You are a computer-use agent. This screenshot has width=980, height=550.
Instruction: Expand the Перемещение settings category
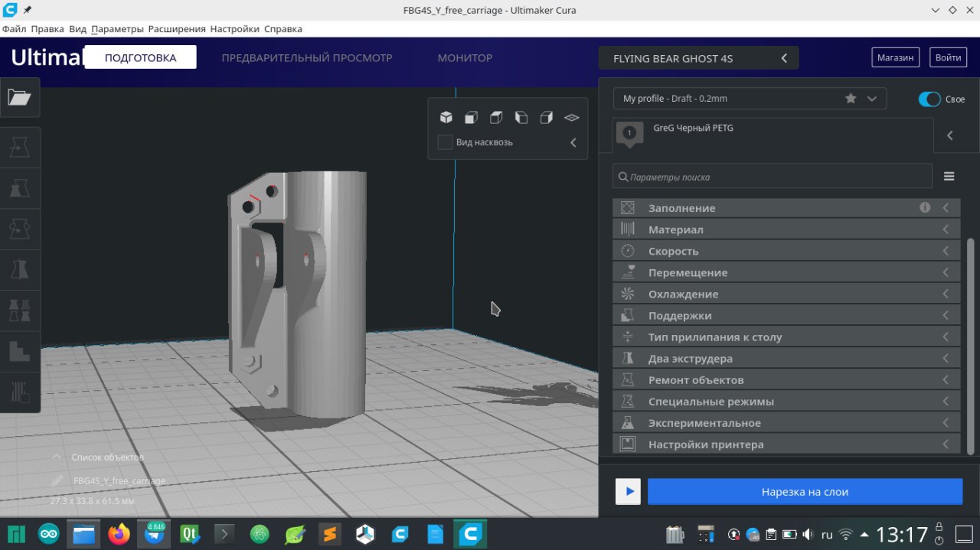coord(786,272)
